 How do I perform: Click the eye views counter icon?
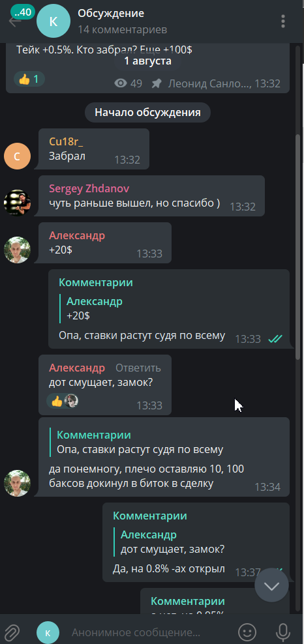point(121,84)
